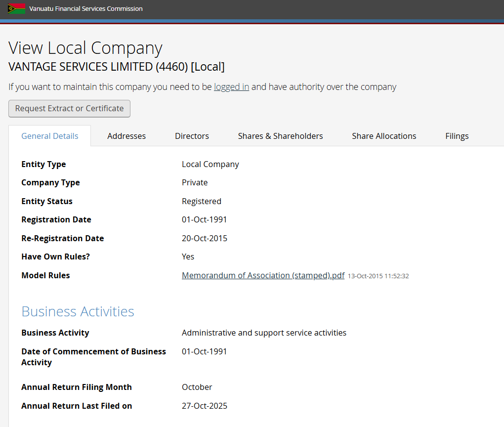This screenshot has width=504, height=427.
Task: Click the 'Local Company' value
Action: tap(210, 164)
